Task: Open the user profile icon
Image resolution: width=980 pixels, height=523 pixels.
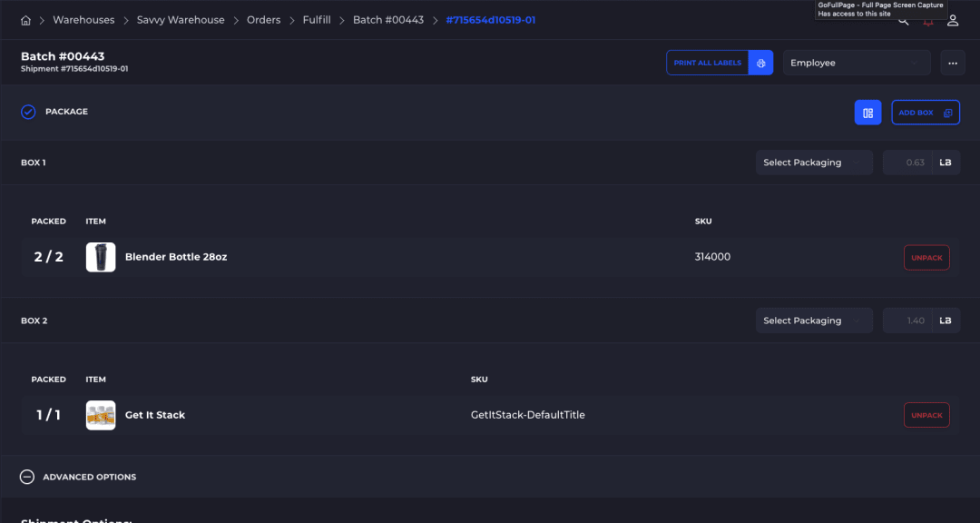Action: tap(953, 21)
